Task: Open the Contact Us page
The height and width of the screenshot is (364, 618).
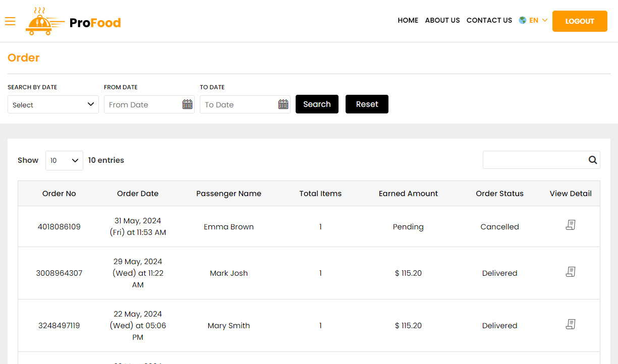Action: click(x=489, y=20)
